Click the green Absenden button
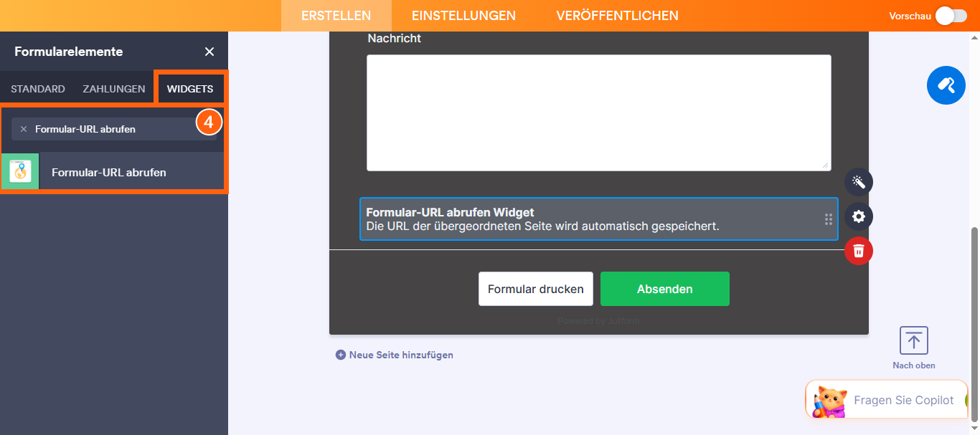Image resolution: width=980 pixels, height=435 pixels. click(x=665, y=289)
